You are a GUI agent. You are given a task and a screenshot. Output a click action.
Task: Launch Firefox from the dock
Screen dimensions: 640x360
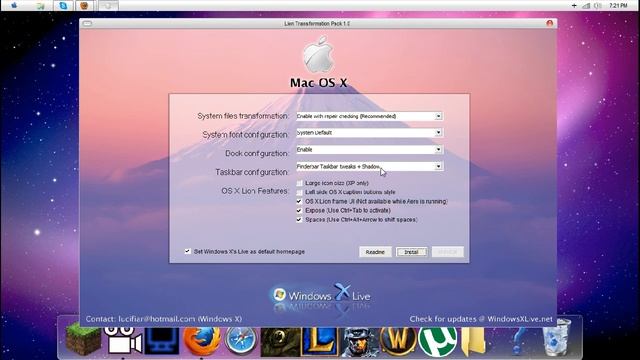(202, 340)
